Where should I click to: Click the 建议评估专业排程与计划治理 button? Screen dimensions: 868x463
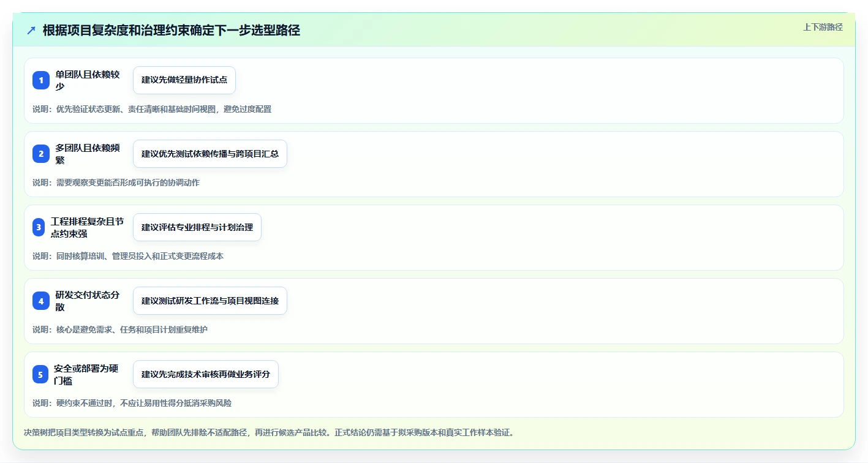pyautogui.click(x=197, y=227)
